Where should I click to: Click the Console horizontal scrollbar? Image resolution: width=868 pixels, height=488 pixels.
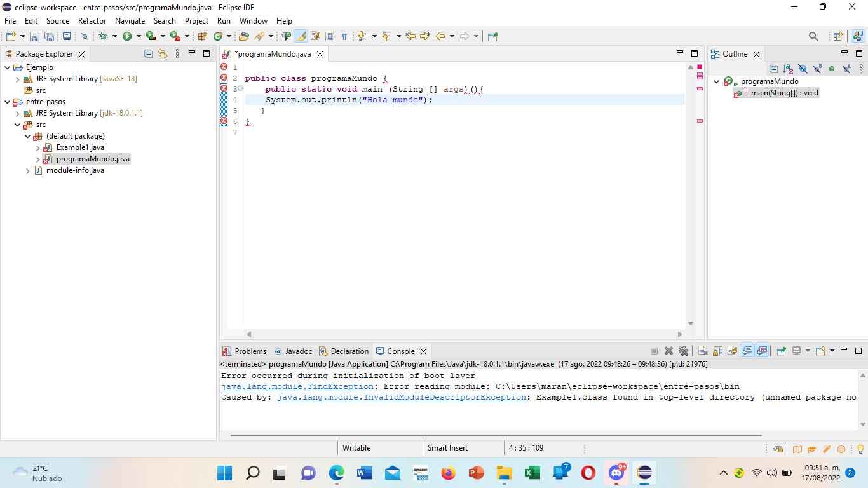coord(496,435)
